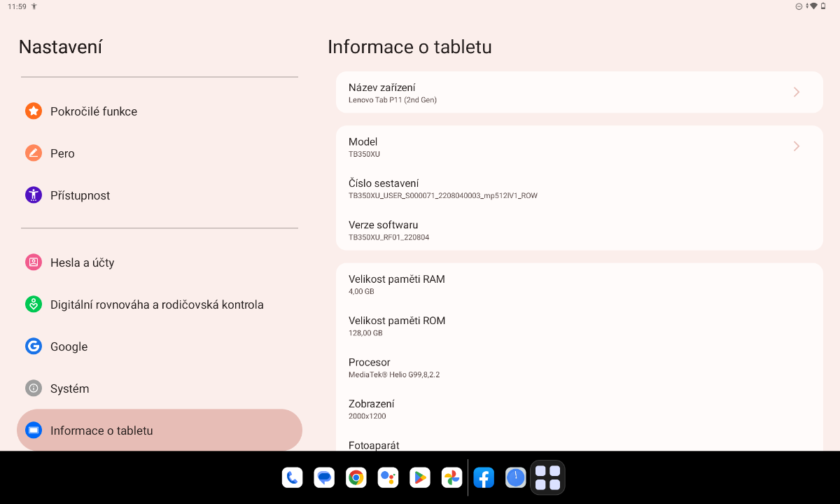Open the Phone app in taskbar
This screenshot has height=504, width=840.
(x=292, y=478)
